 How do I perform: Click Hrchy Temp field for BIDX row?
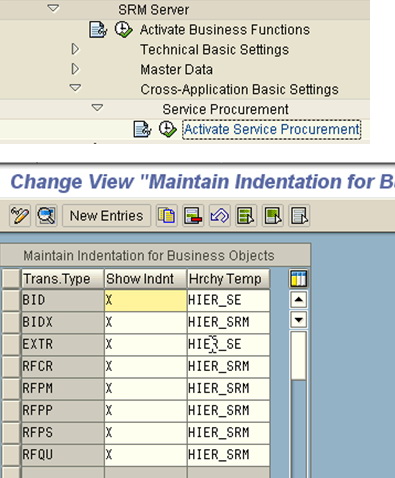click(228, 322)
